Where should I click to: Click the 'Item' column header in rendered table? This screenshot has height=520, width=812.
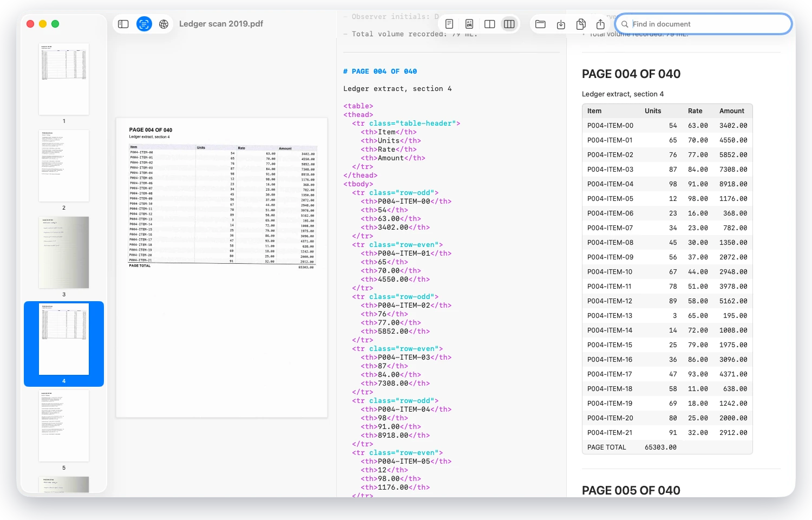(x=594, y=111)
